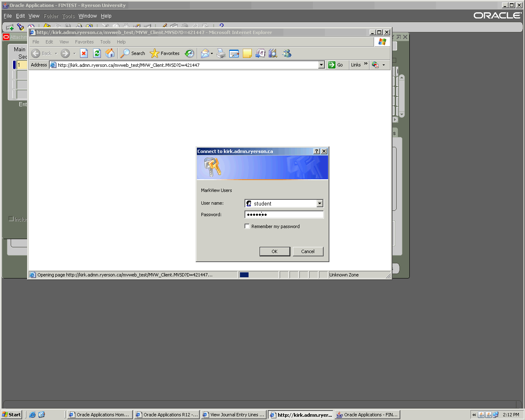Screen dimensions: 525x420
Task: Click the Favorites star button
Action: point(165,53)
